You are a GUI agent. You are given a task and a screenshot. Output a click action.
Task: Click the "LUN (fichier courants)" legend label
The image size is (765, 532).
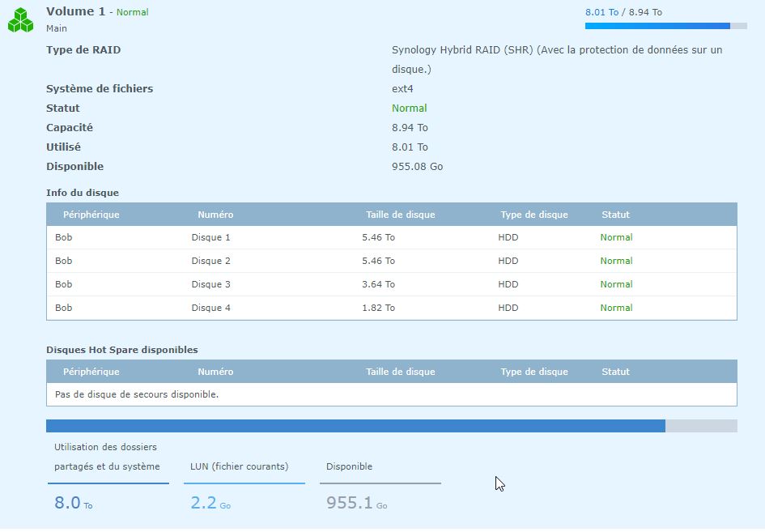pyautogui.click(x=239, y=466)
